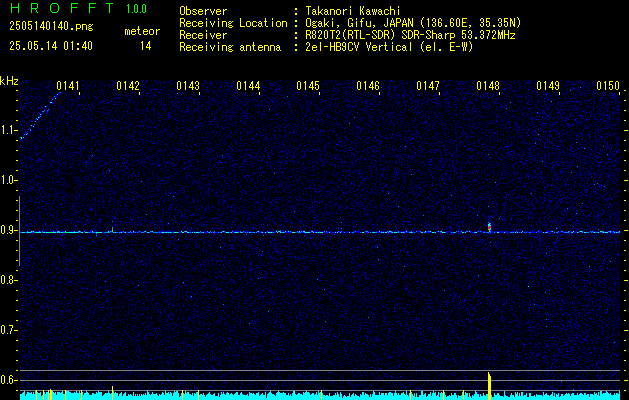Click time marker 0143
Screen dimensions: 629x400
pyautogui.click(x=188, y=86)
